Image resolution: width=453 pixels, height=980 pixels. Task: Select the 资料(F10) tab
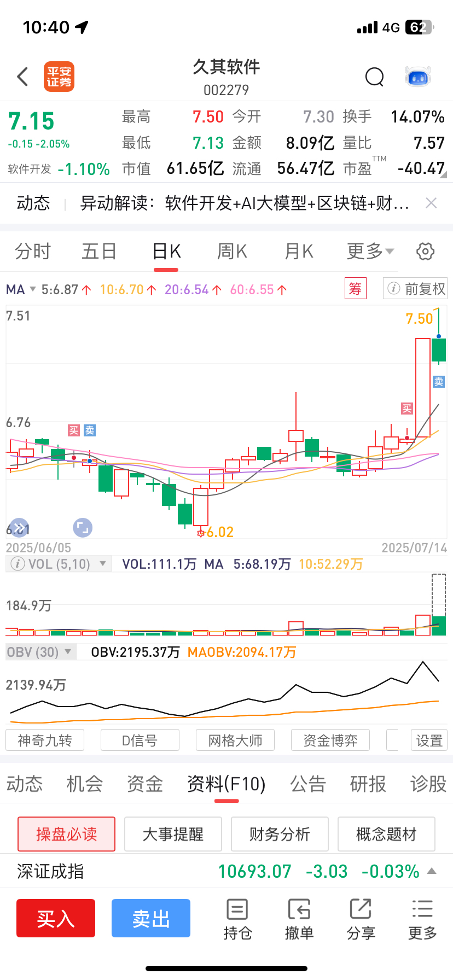[226, 784]
